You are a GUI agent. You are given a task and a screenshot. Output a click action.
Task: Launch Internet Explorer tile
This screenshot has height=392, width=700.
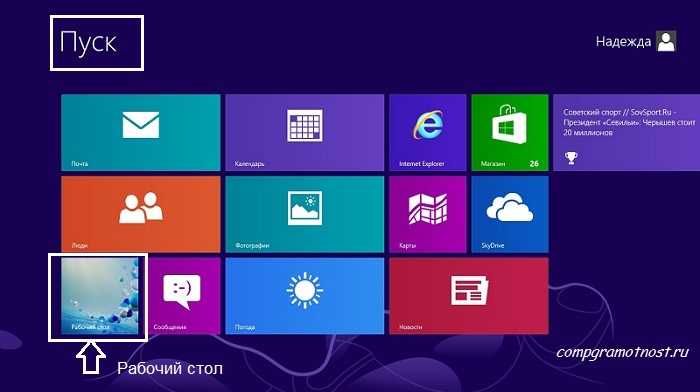click(427, 132)
